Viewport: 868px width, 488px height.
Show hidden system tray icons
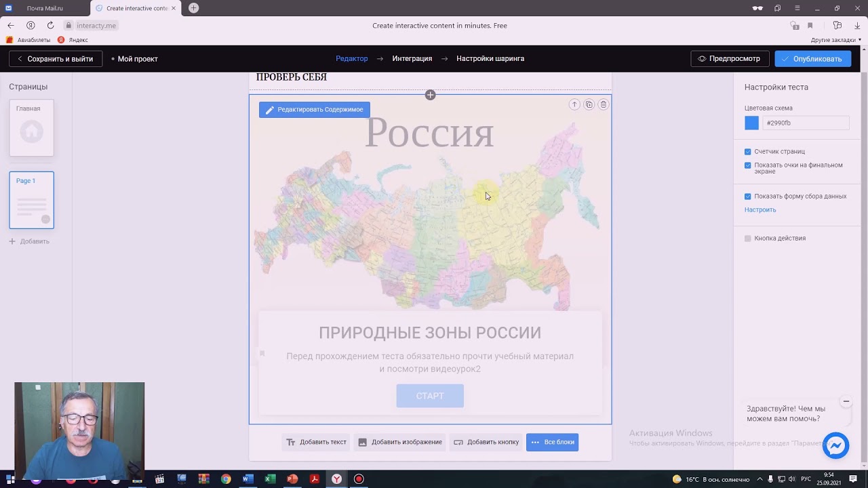760,479
